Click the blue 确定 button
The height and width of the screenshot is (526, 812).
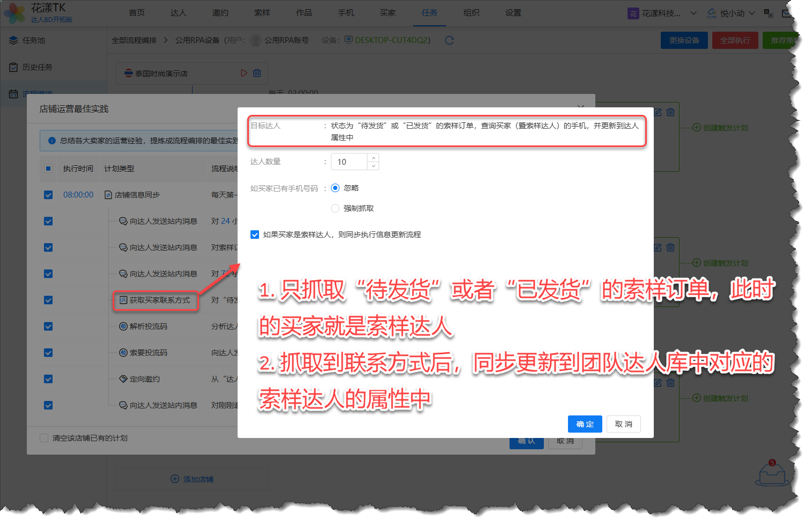click(585, 424)
